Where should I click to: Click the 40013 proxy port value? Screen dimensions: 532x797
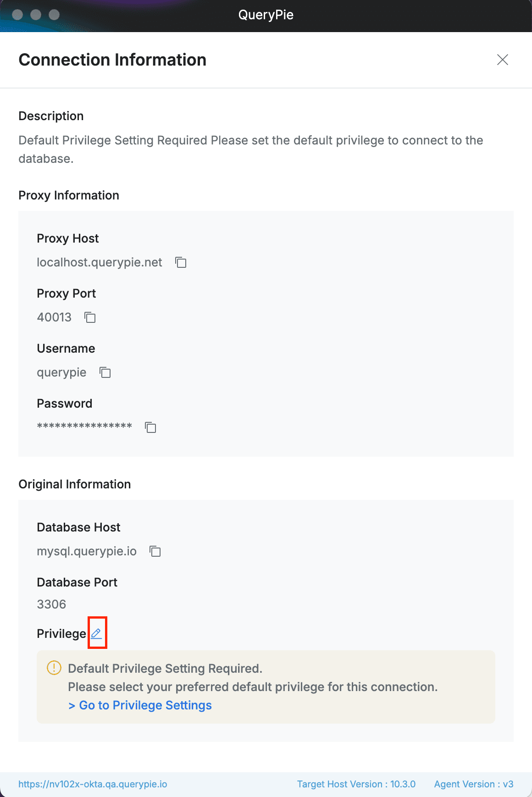tap(54, 317)
